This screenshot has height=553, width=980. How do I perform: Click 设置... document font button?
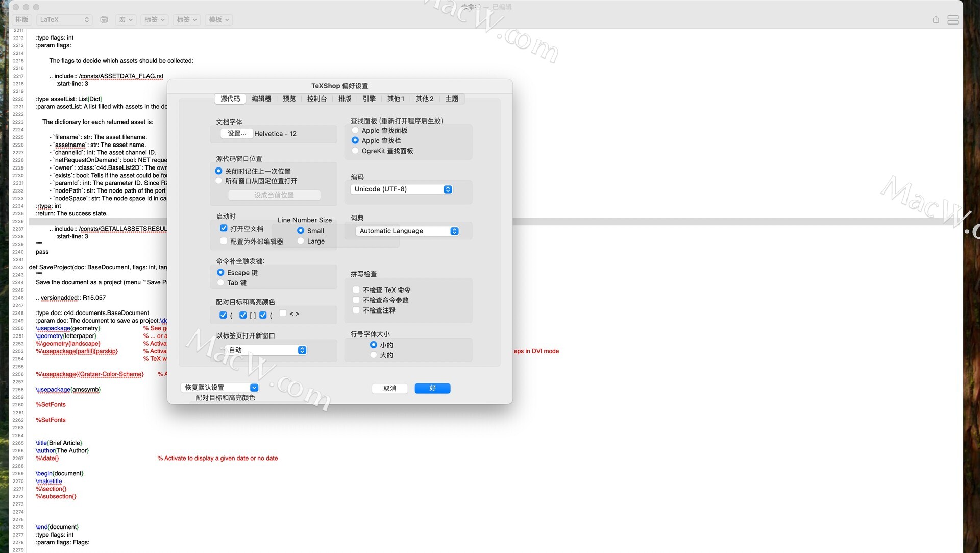pyautogui.click(x=237, y=134)
